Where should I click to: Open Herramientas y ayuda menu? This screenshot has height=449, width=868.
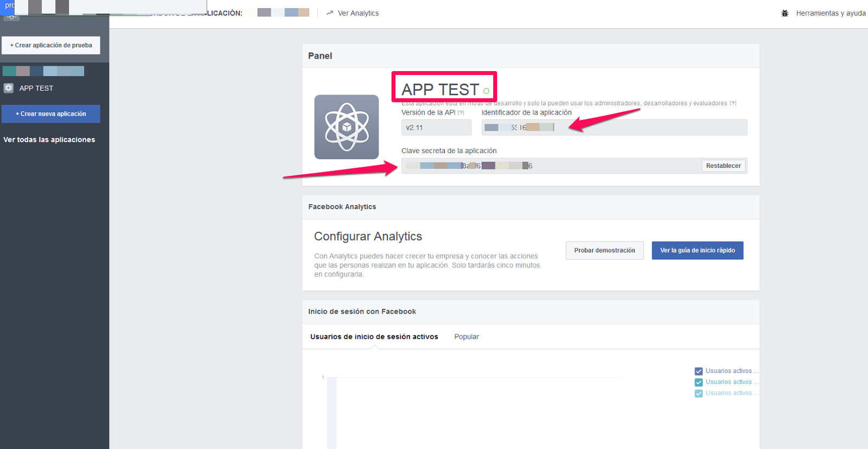(831, 13)
